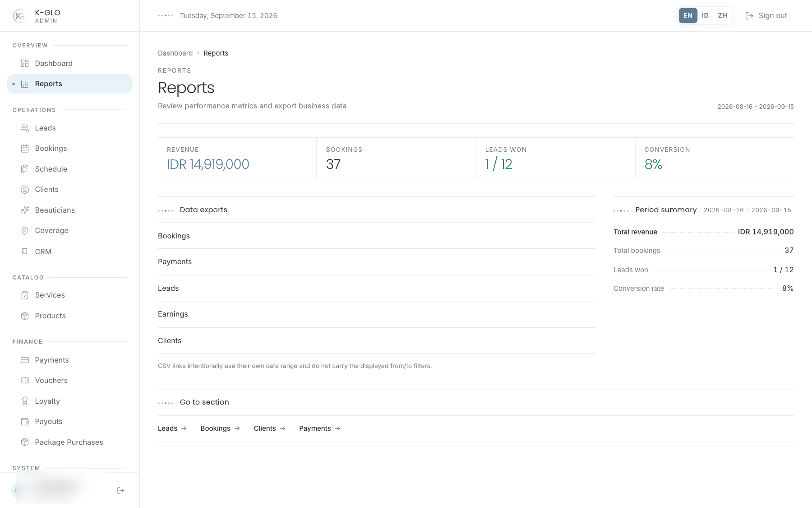Click Leads won row in Period summary

[703, 270]
